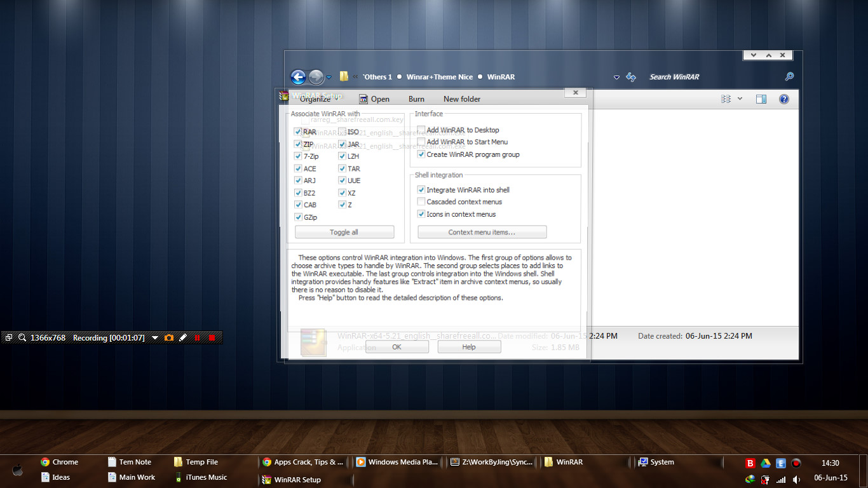Screen dimensions: 868x488
Task: Enable the ISO file association
Action: pos(342,132)
